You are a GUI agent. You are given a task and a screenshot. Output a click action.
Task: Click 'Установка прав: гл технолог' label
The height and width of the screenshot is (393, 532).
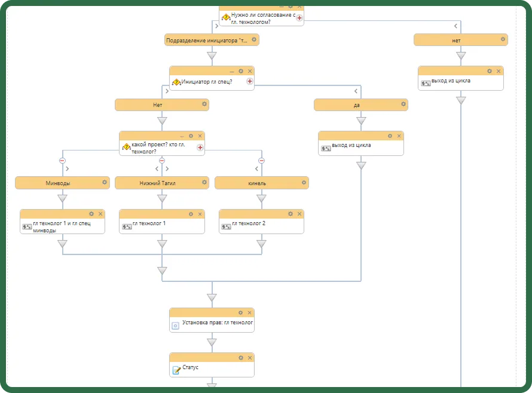[218, 323]
